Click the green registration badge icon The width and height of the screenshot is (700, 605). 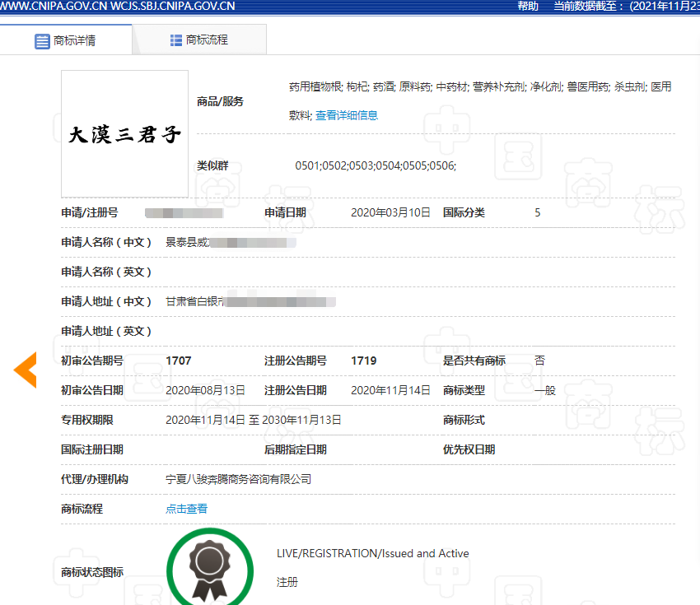tap(209, 568)
